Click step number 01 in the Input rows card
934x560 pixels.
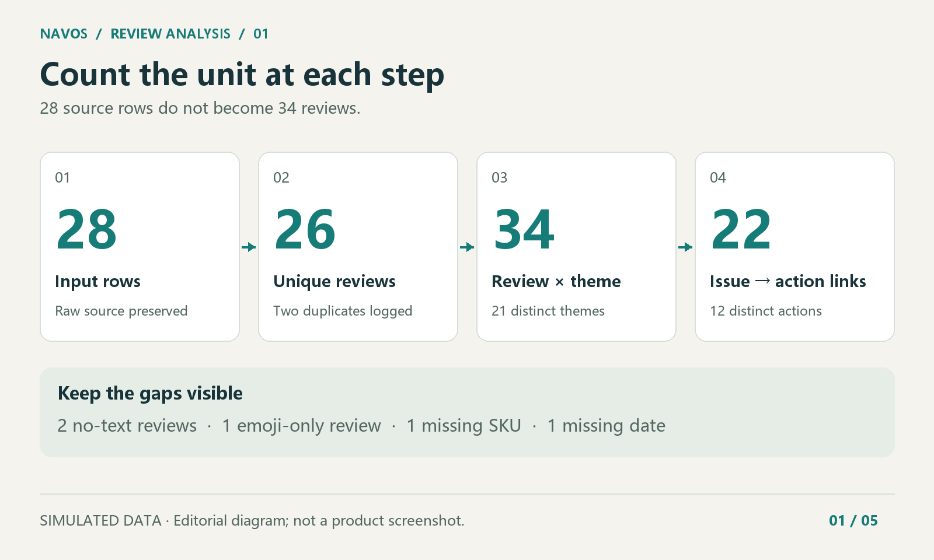[62, 178]
